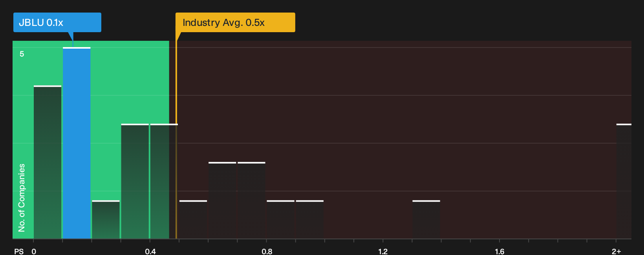Viewport: 644px width, 255px height.
Task: Select the short bar at PS 0.2
Action: coord(106,219)
